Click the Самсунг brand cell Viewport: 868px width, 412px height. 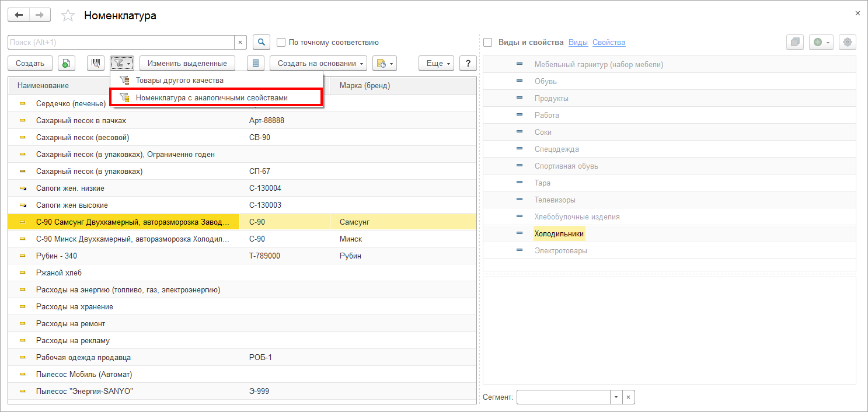tap(403, 222)
